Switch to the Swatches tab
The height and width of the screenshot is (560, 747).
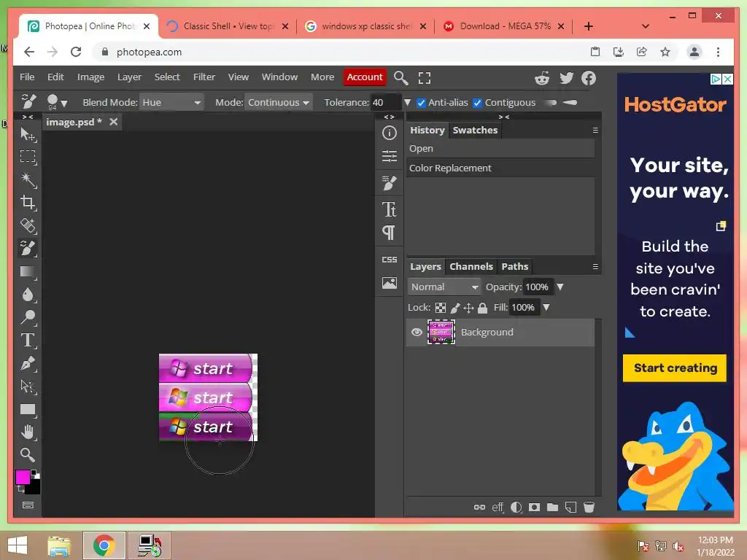[475, 131]
